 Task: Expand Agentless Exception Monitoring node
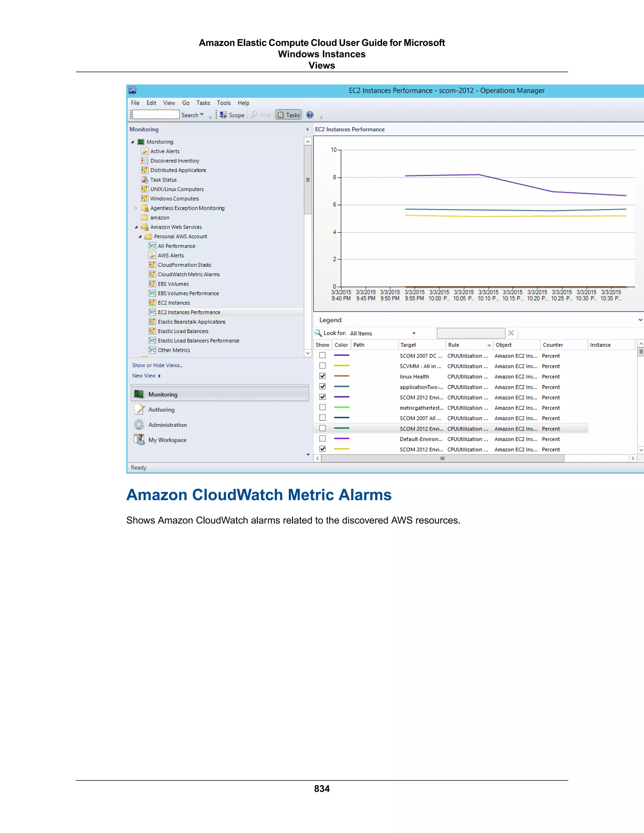tap(136, 208)
